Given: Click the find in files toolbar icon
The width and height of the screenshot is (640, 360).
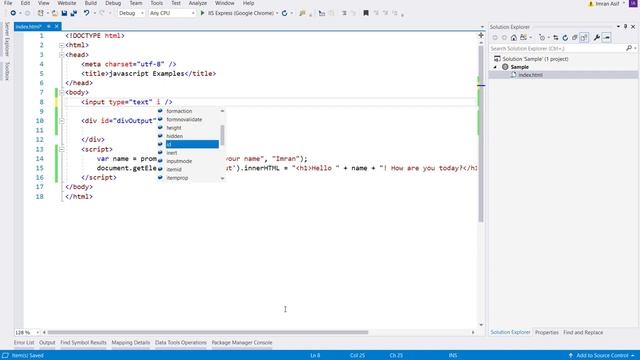Looking at the screenshot, I should 302,13.
